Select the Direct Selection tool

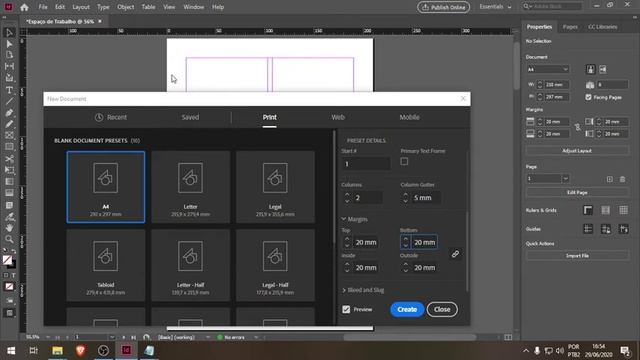pos(9,44)
